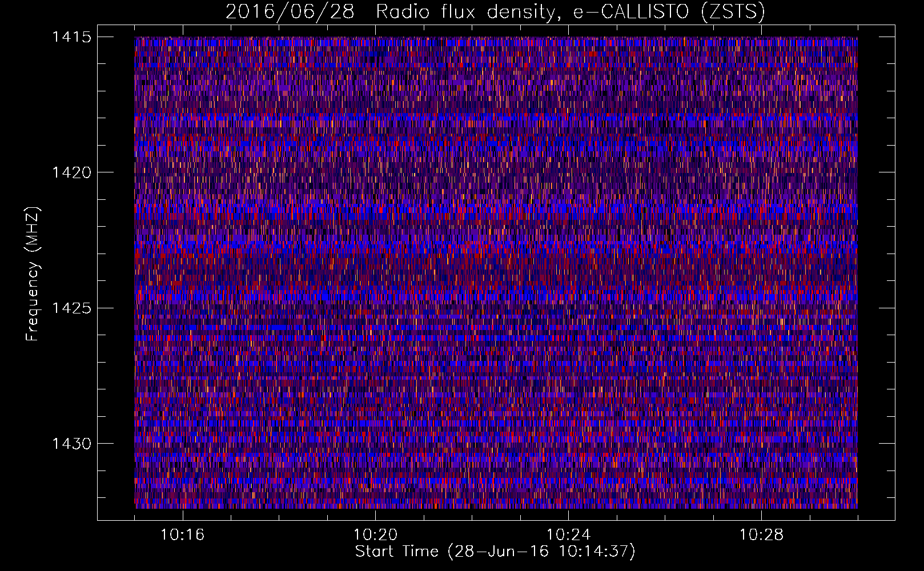924x571 pixels.
Task: Click the Frequency (MHZ) axis title
Action: (33, 274)
